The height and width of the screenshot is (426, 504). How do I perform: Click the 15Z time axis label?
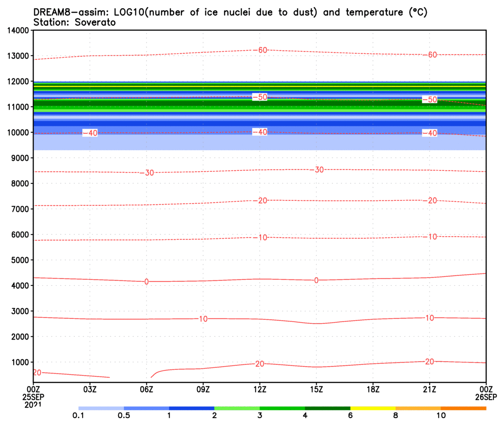(316, 390)
